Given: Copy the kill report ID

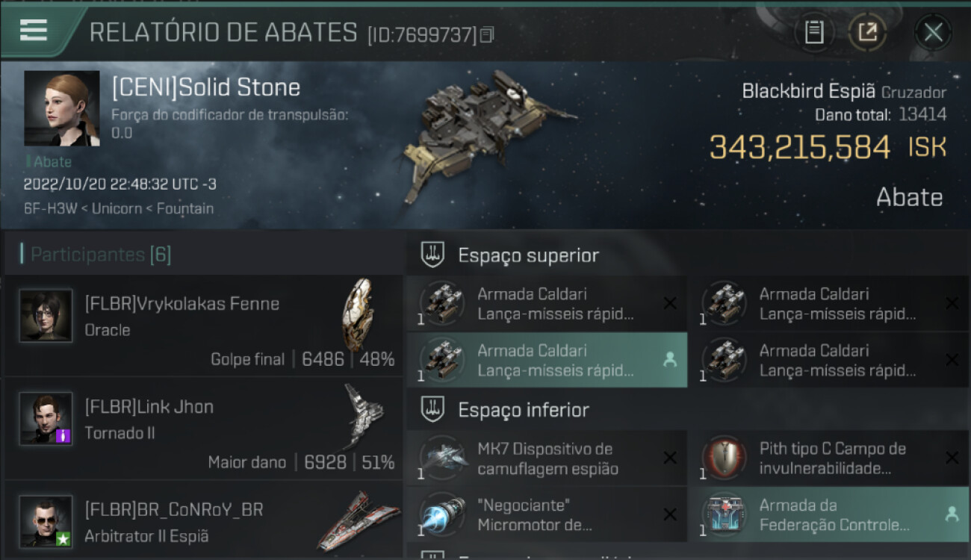Looking at the screenshot, I should (487, 34).
